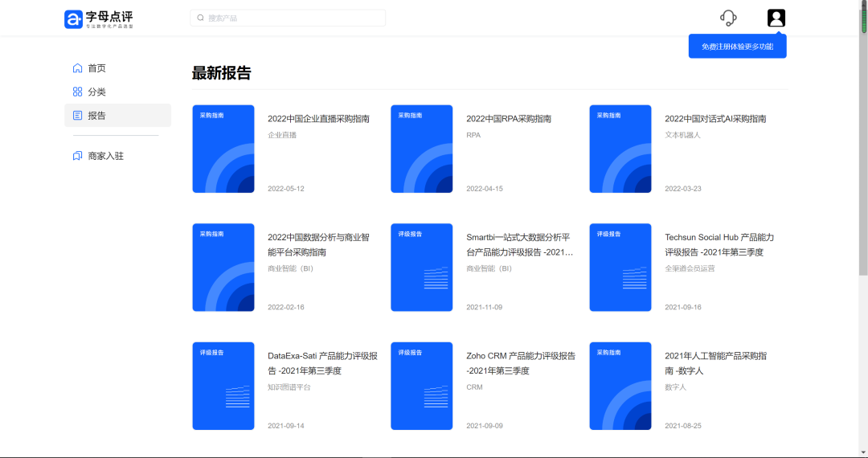Screen dimensions: 868x458
Task: Open 2022中国RPA采购指南 title link
Action: pyautogui.click(x=509, y=118)
